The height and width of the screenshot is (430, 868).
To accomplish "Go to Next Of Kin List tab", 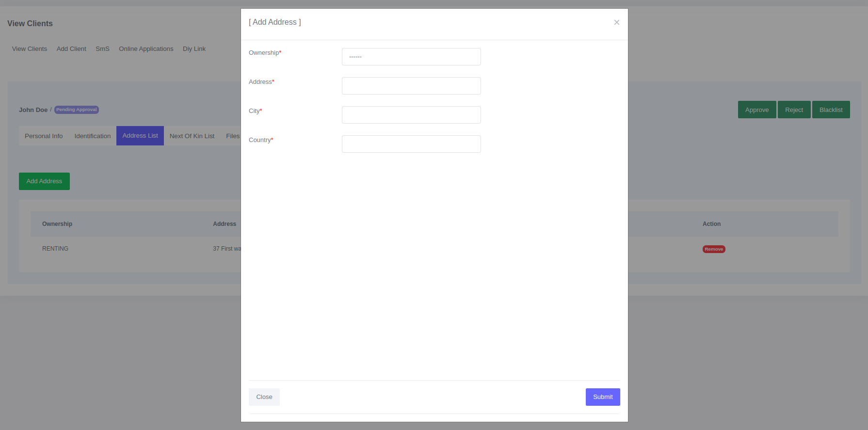I will click(192, 136).
